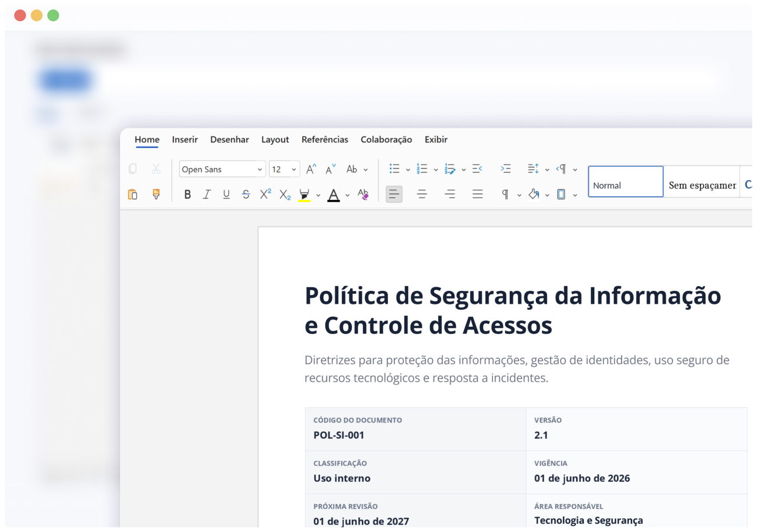Switch to the Colaboração tab
Viewport: 757px width, 532px height.
click(x=386, y=140)
